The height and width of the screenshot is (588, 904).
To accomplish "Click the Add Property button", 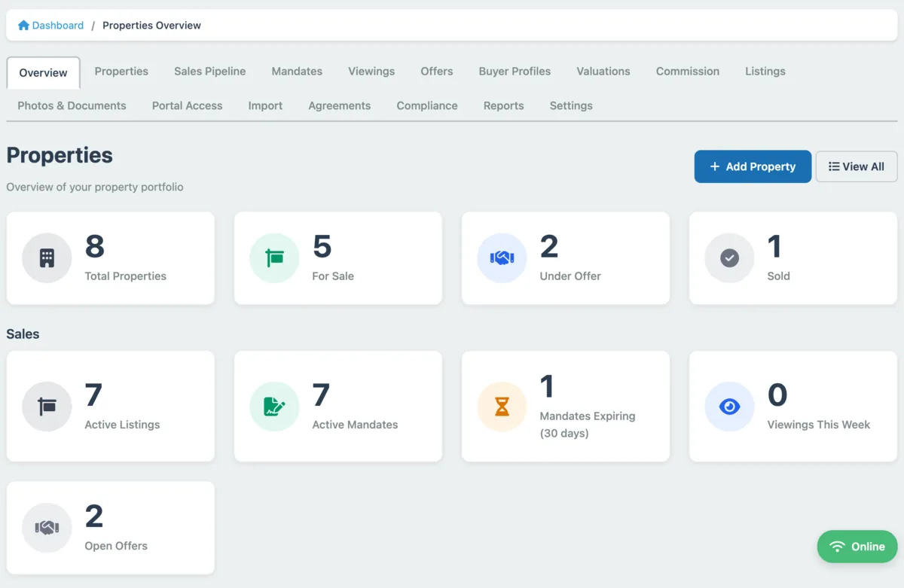I will pyautogui.click(x=753, y=166).
